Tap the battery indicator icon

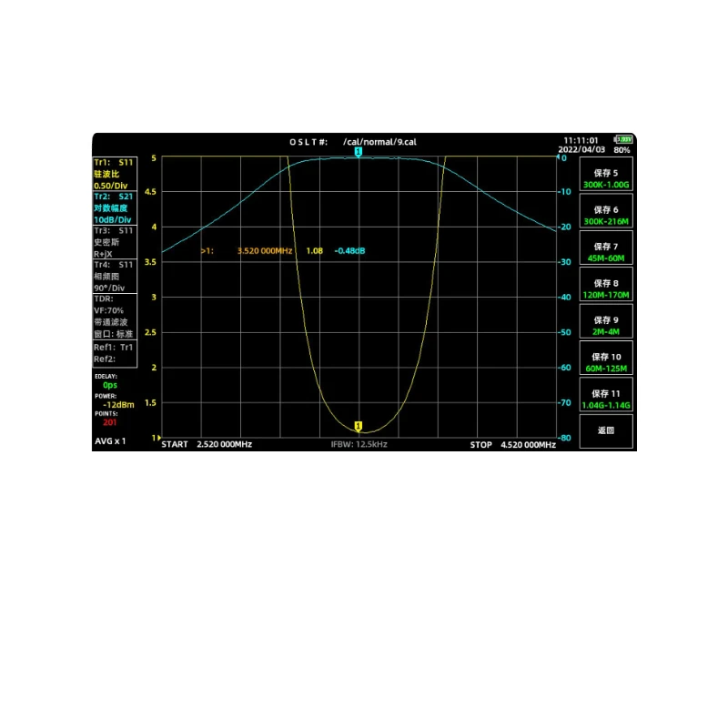click(x=623, y=139)
